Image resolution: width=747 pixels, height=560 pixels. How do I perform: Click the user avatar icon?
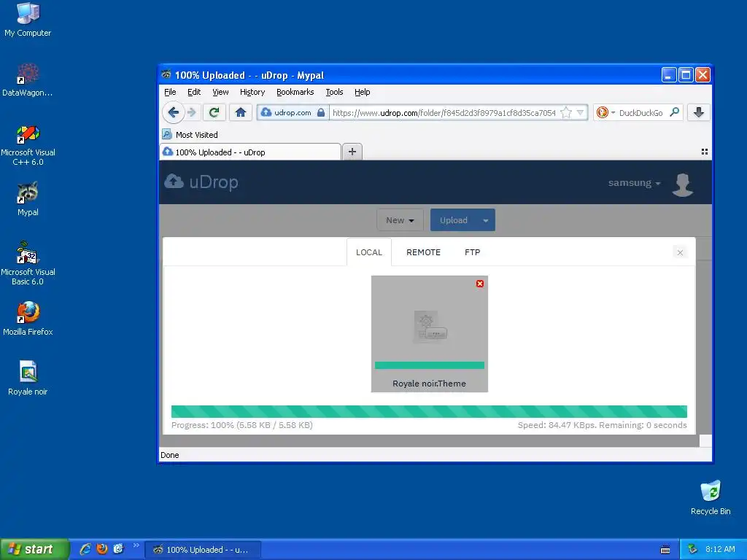click(x=683, y=184)
